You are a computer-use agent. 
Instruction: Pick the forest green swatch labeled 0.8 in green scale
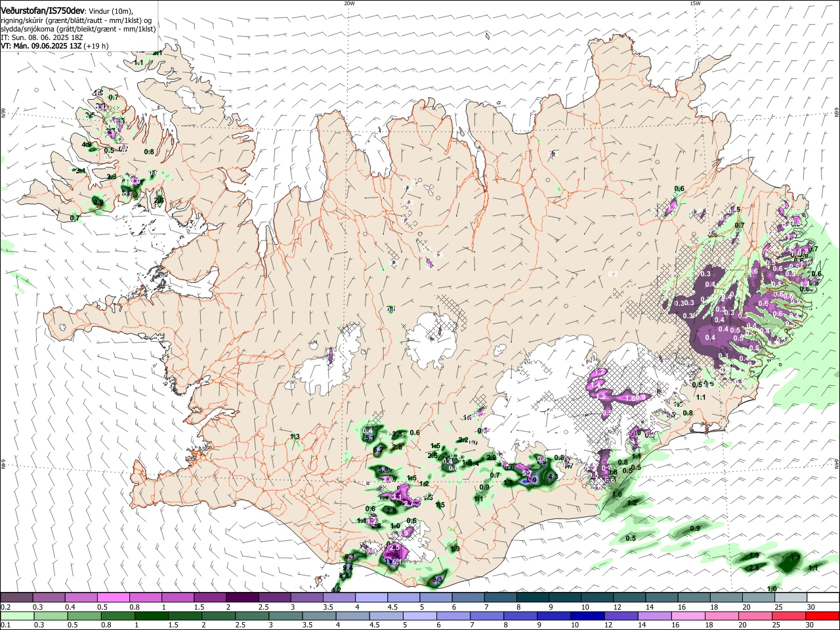pyautogui.click(x=117, y=616)
